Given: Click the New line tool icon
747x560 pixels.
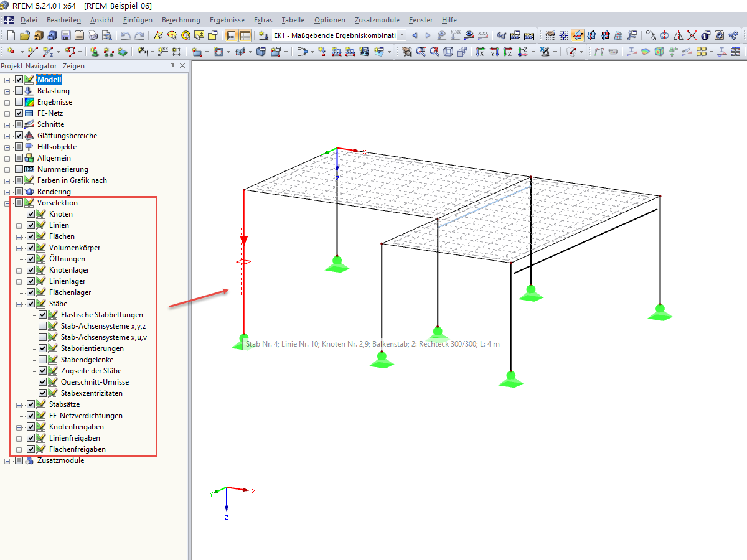Looking at the screenshot, I should [x=33, y=52].
